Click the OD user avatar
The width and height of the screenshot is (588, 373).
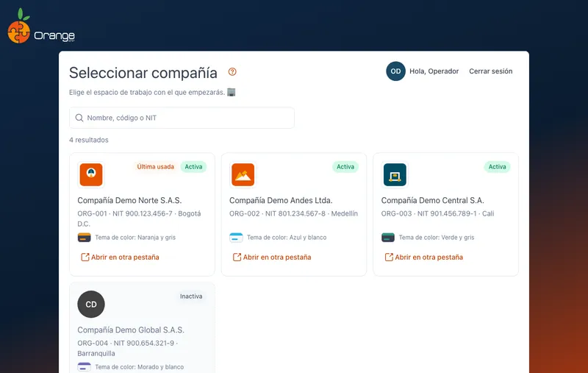(395, 71)
